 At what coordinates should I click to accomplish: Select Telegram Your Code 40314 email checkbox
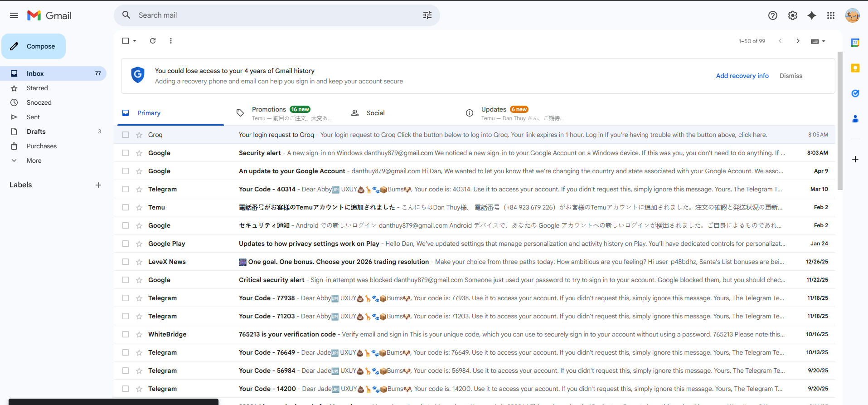point(126,189)
